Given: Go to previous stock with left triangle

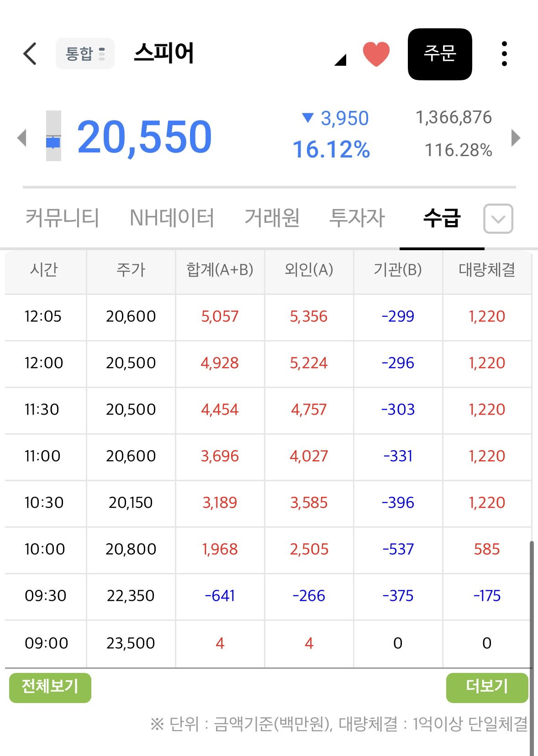Looking at the screenshot, I should (x=21, y=138).
